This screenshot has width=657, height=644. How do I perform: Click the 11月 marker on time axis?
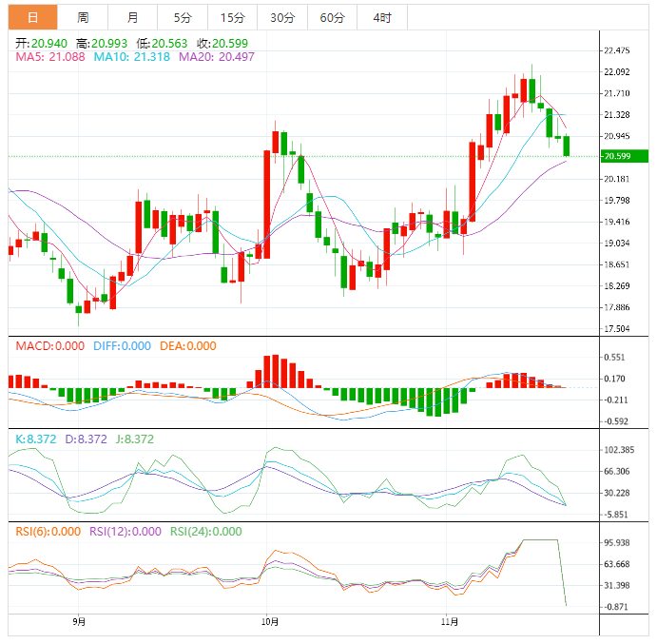click(x=451, y=622)
